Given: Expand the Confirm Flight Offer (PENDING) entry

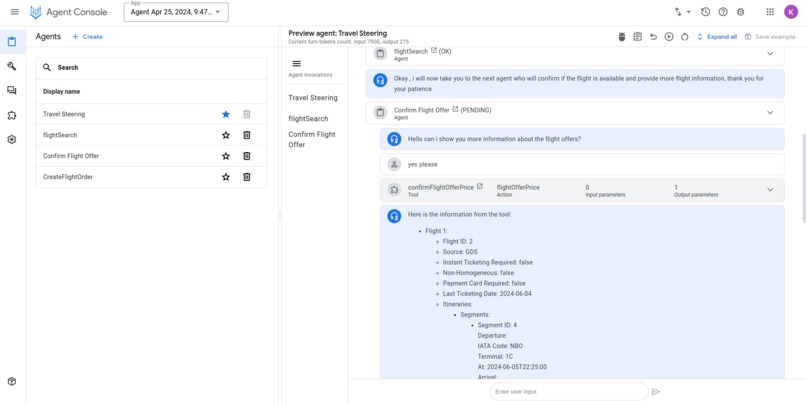Looking at the screenshot, I should 770,113.
